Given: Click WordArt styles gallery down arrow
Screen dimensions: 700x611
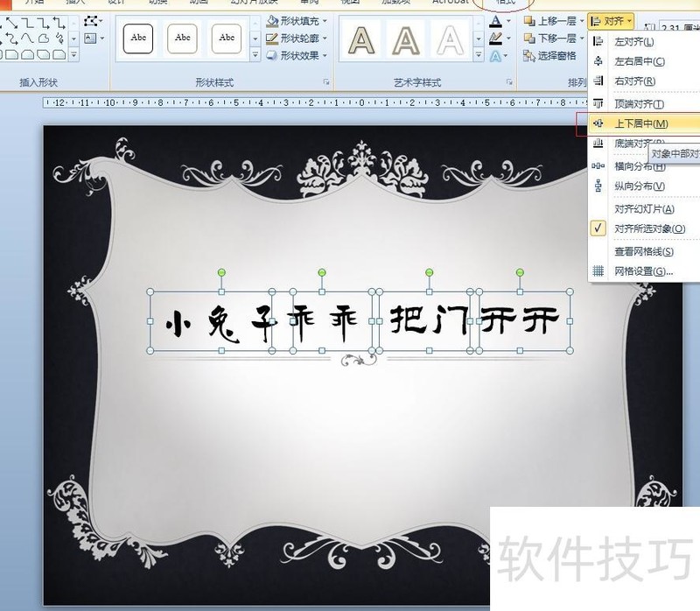Looking at the screenshot, I should point(478,39).
